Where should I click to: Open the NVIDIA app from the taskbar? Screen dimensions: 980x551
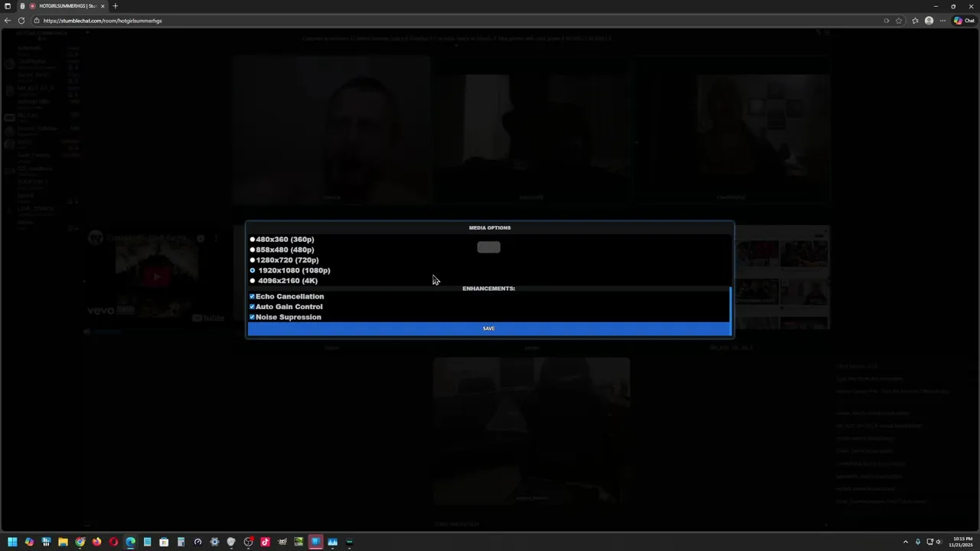(x=299, y=542)
